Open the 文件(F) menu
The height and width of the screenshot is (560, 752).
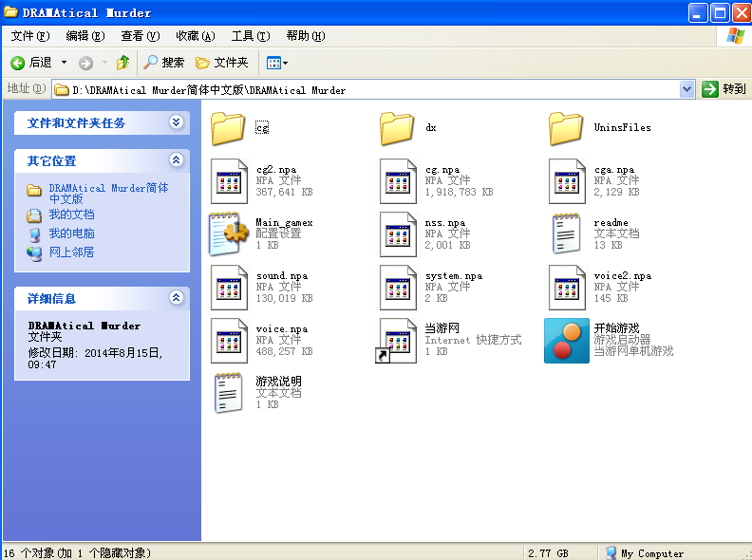tap(30, 36)
